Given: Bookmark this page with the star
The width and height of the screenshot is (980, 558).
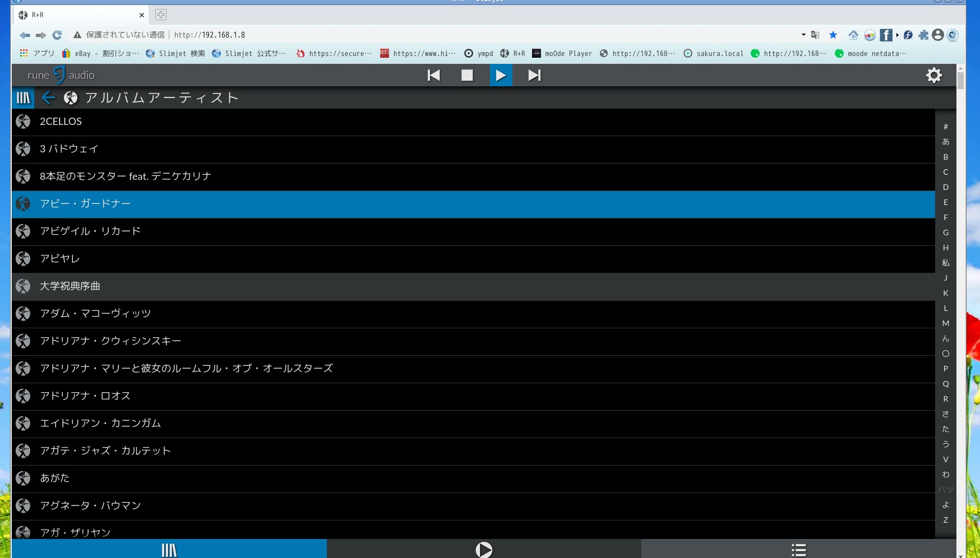Looking at the screenshot, I should (x=833, y=35).
